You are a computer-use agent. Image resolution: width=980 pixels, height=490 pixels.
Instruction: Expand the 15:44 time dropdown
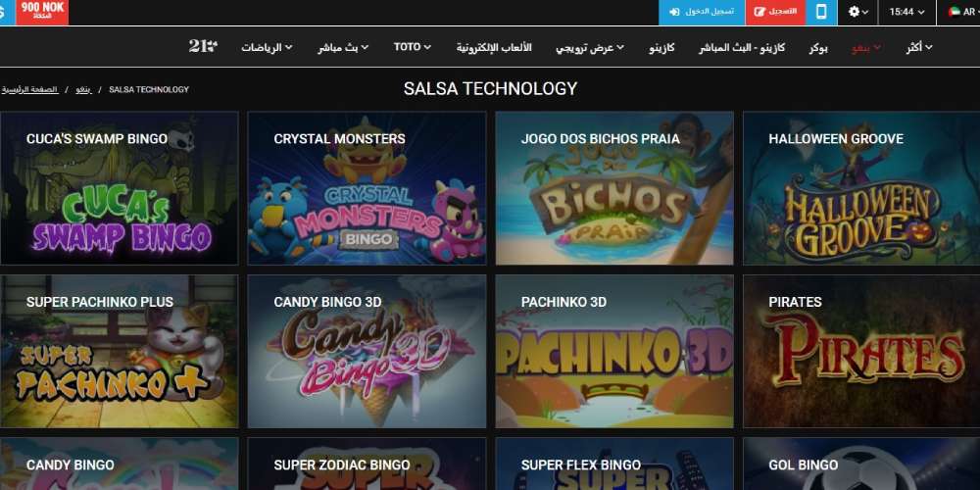coord(906,12)
